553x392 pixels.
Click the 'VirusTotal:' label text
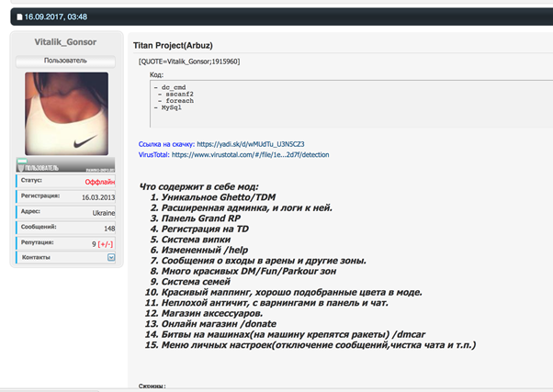[153, 155]
